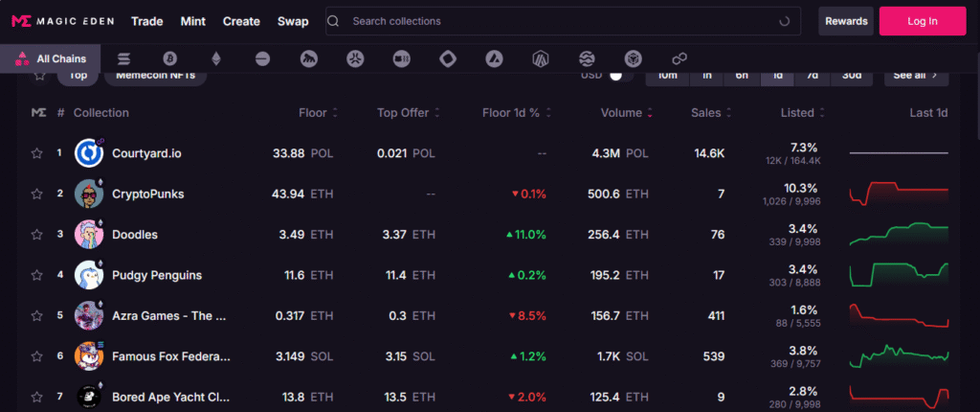Switch to the 30d time range

click(x=851, y=76)
